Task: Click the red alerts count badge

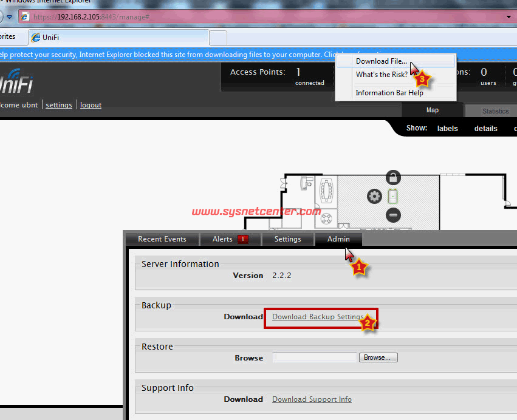Action: click(x=243, y=239)
